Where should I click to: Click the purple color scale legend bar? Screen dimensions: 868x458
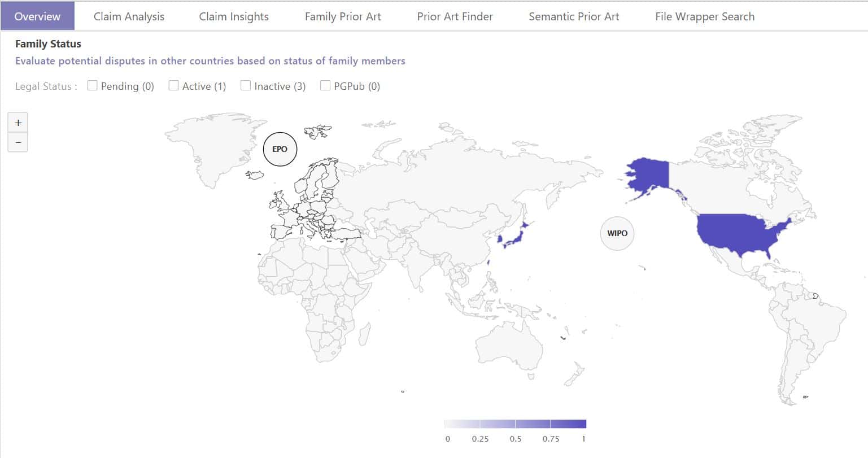(515, 424)
